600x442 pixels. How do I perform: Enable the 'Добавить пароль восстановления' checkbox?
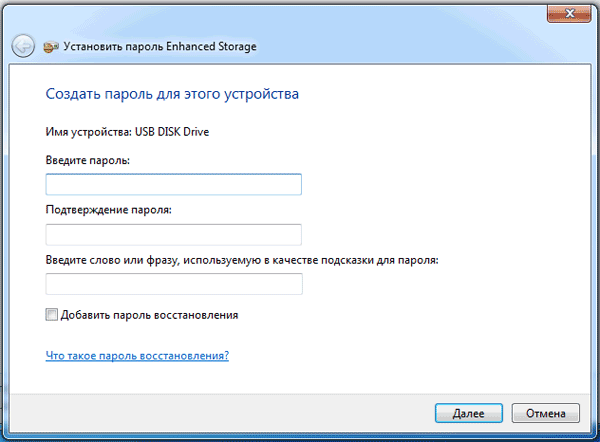(x=52, y=315)
